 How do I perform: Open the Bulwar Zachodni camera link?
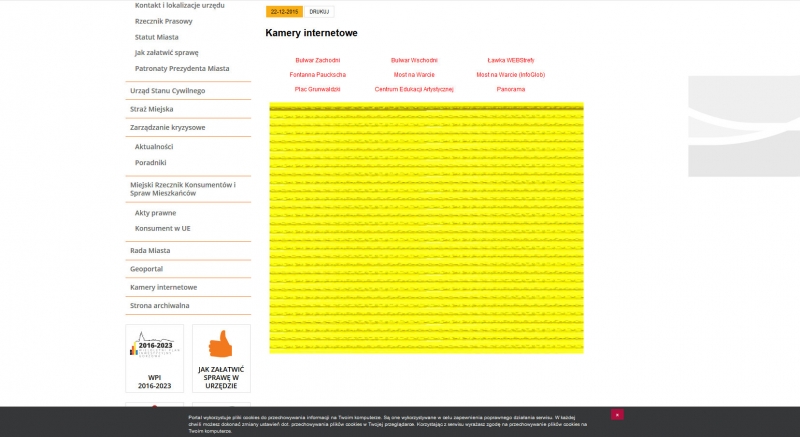click(317, 60)
